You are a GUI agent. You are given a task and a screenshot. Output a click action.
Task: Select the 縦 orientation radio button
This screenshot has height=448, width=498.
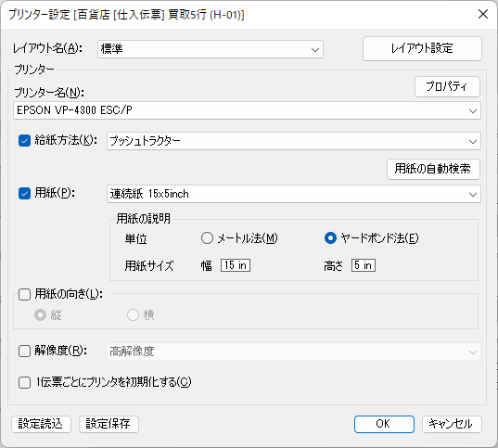[40, 314]
